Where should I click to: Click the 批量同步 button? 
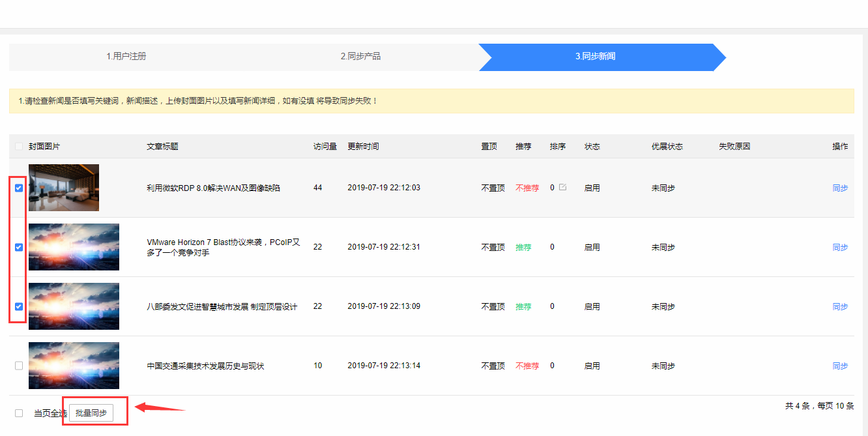coord(91,413)
